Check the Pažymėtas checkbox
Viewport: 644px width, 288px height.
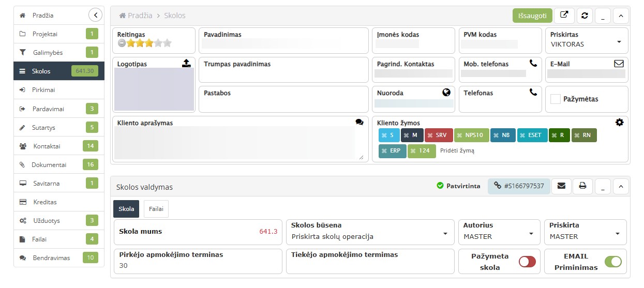click(x=556, y=99)
